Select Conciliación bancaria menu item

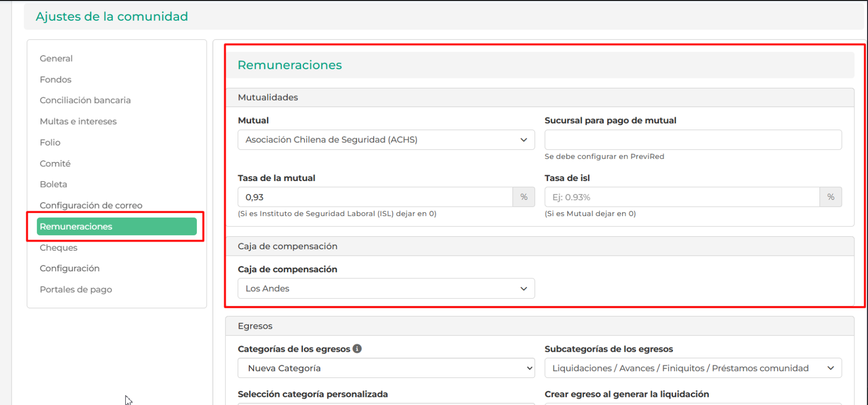85,100
